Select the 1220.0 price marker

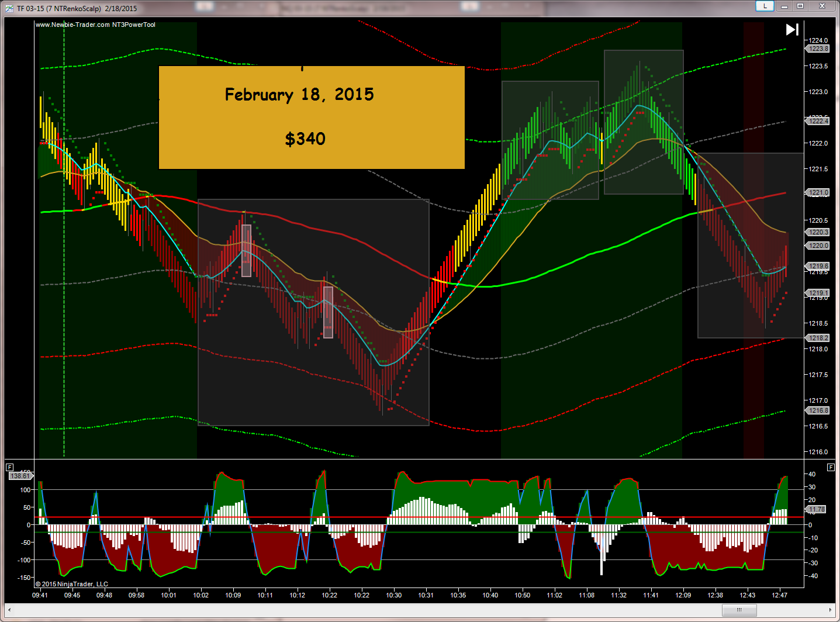(818, 246)
